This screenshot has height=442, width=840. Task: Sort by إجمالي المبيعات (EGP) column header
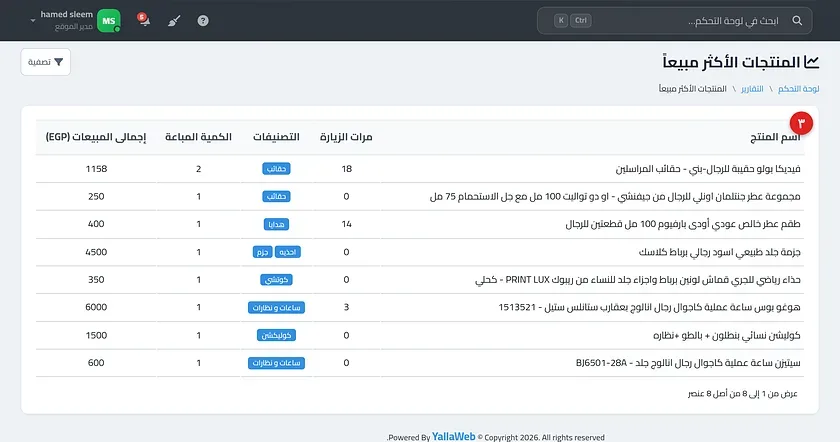(x=96, y=137)
